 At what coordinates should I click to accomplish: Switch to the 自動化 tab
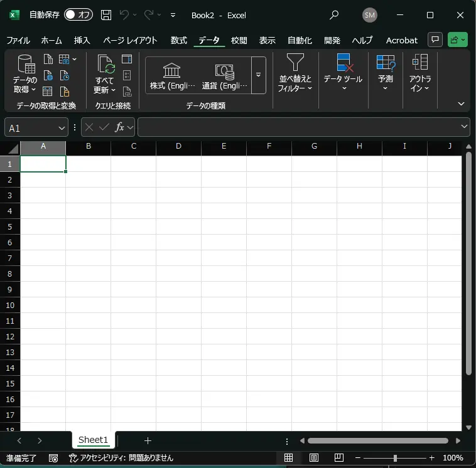[300, 40]
